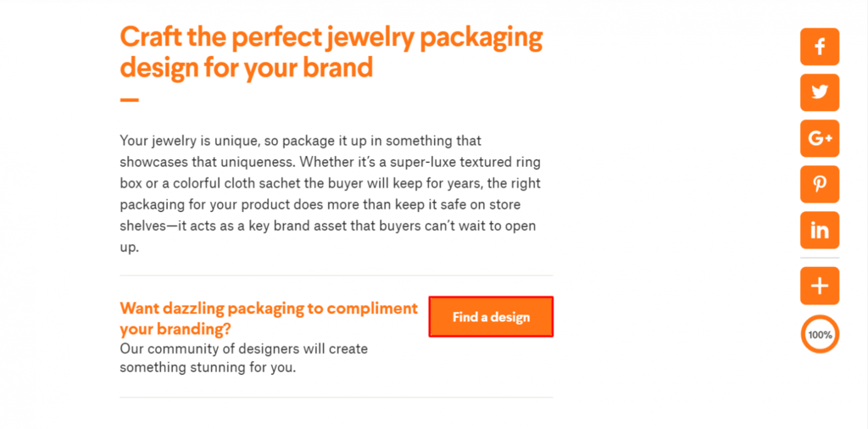
Task: Click the divider line below "something stunning for you"
Action: click(x=336, y=397)
